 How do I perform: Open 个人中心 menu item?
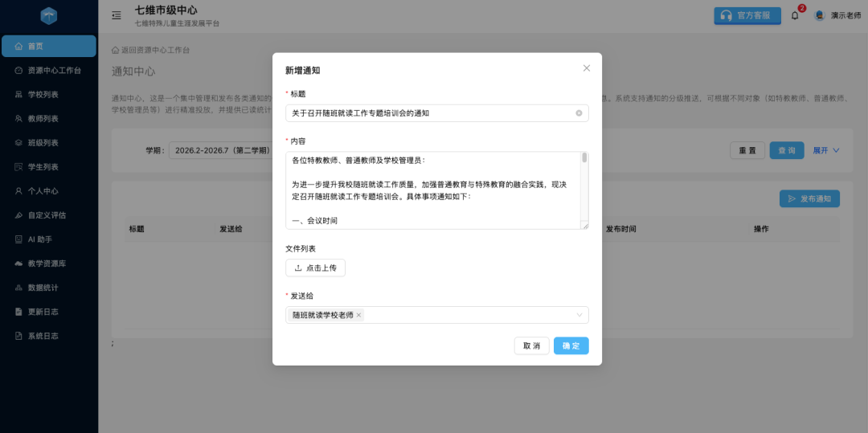(x=49, y=190)
